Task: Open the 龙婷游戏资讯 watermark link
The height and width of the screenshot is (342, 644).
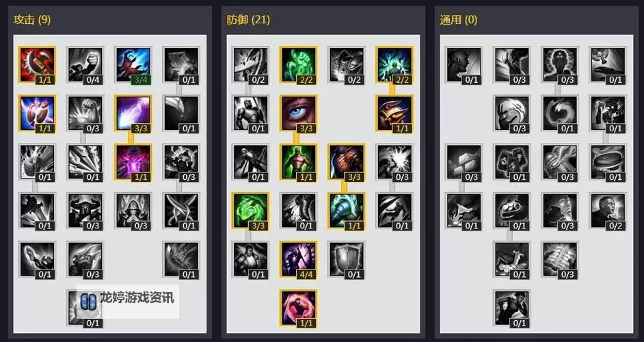Action: point(128,300)
